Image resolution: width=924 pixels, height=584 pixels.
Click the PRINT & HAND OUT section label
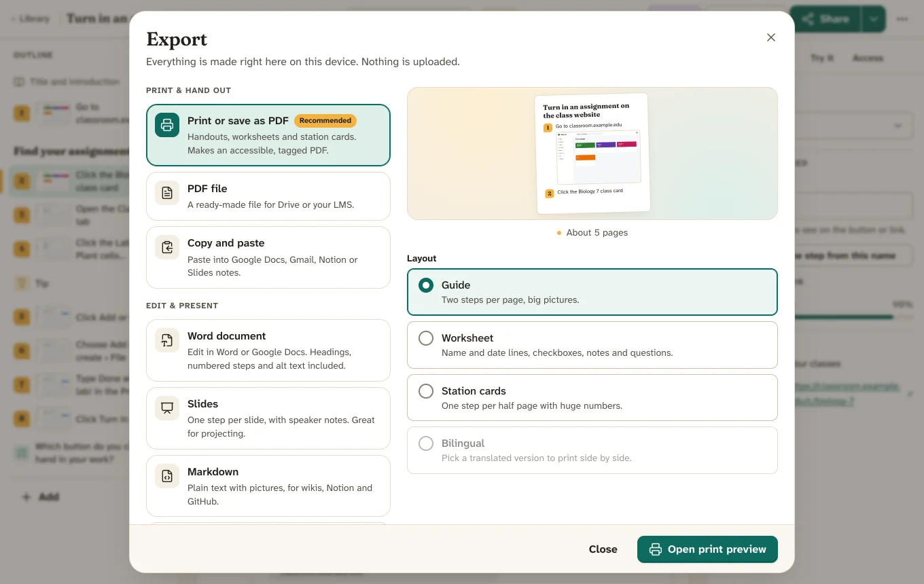point(188,90)
